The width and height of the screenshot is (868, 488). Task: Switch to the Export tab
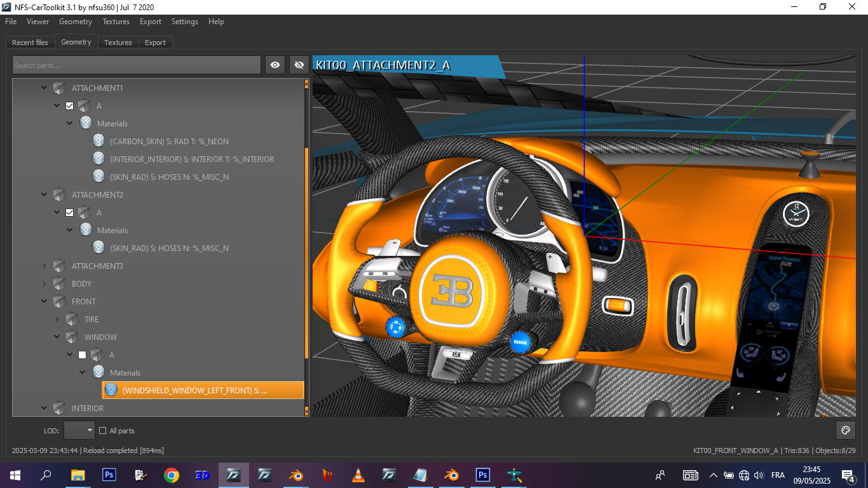pos(155,43)
